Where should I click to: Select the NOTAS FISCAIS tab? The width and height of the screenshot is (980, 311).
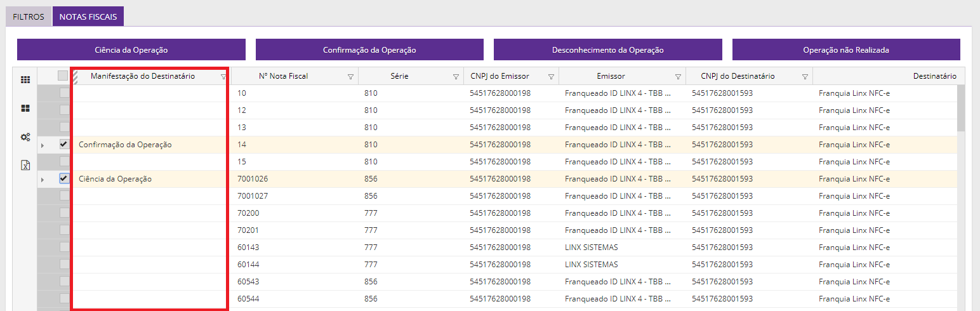pos(88,17)
